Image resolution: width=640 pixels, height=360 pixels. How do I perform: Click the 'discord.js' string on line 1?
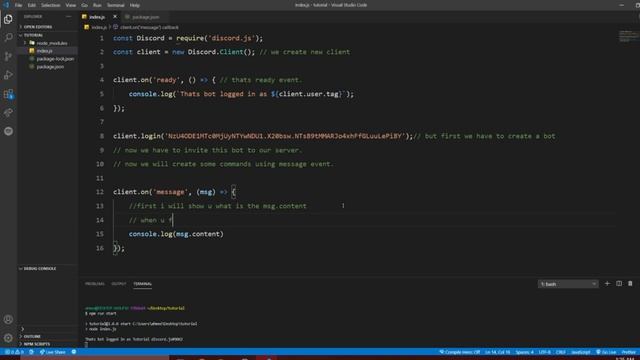[x=231, y=38]
